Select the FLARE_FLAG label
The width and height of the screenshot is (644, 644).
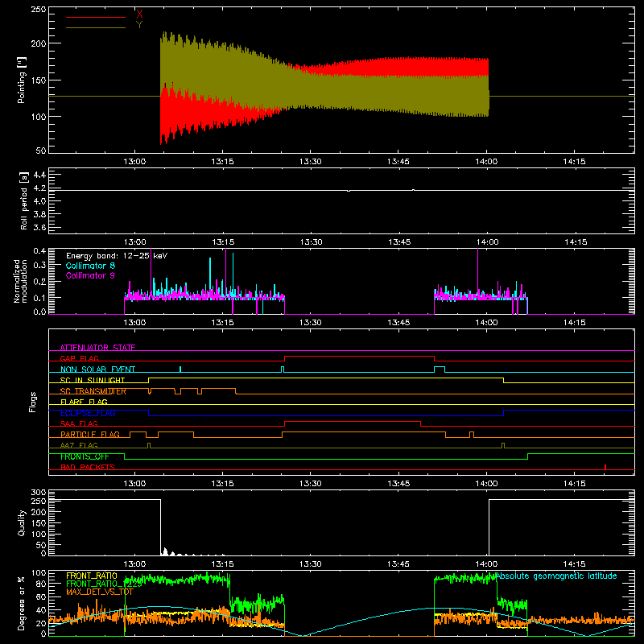[84, 402]
